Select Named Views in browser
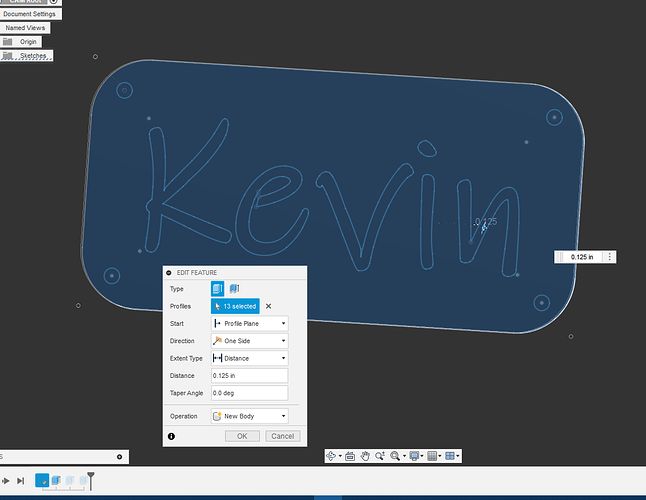 (x=25, y=28)
